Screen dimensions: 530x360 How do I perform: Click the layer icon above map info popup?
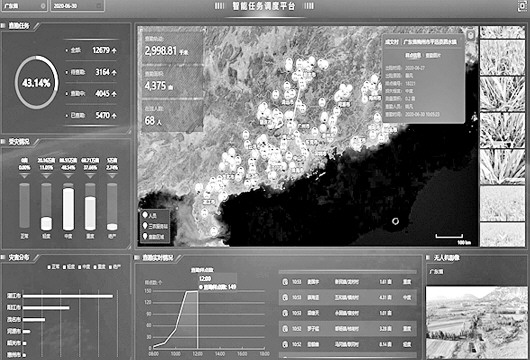coord(471,35)
